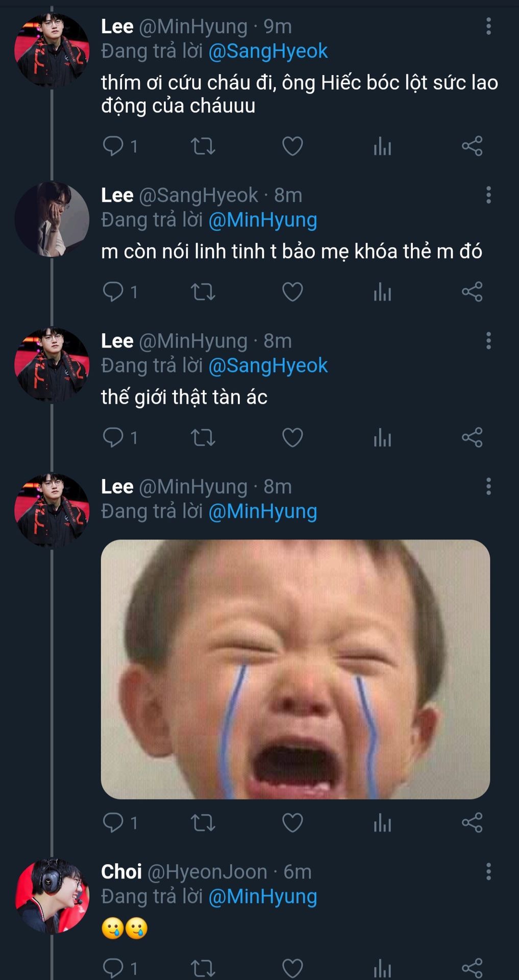Share the "m còn nói linh tinh" tweet
Image resolution: width=519 pixels, height=980 pixels.
point(472,292)
